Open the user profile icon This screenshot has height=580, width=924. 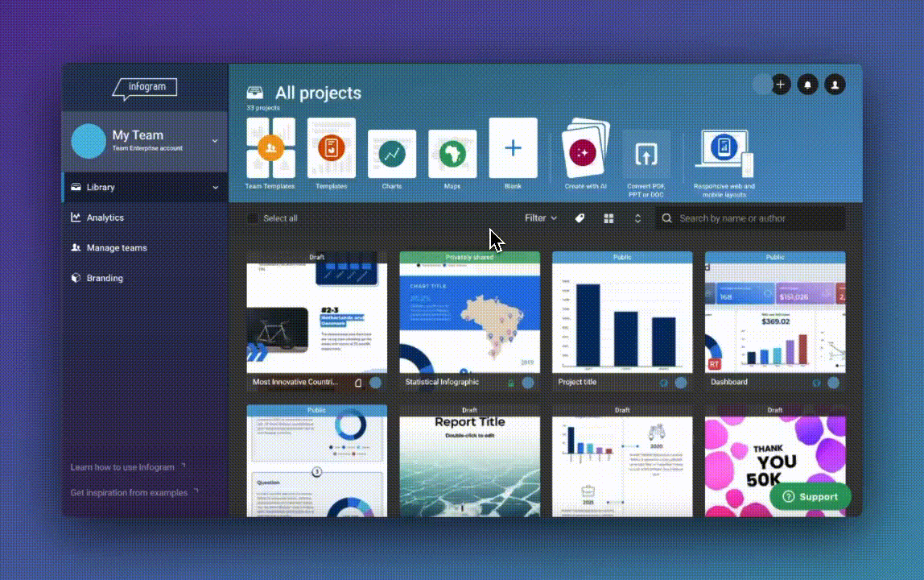(835, 85)
